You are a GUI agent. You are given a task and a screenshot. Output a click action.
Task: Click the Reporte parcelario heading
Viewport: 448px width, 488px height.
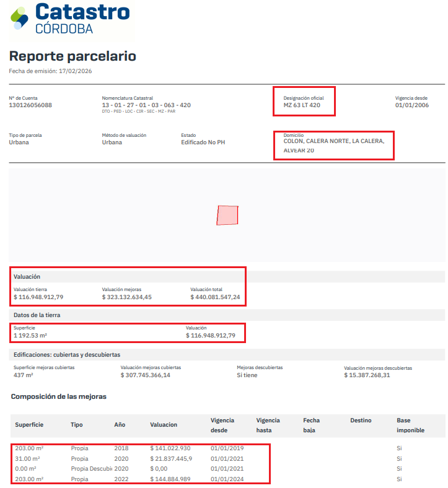(72, 56)
